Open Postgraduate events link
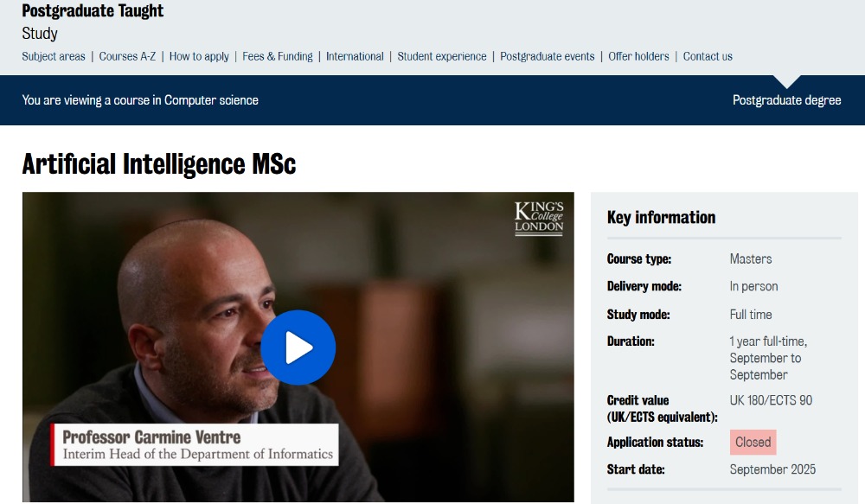 point(548,56)
